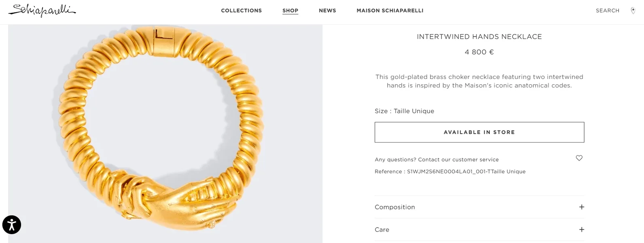Open the Shop menu
This screenshot has height=243, width=644.
pyautogui.click(x=290, y=11)
